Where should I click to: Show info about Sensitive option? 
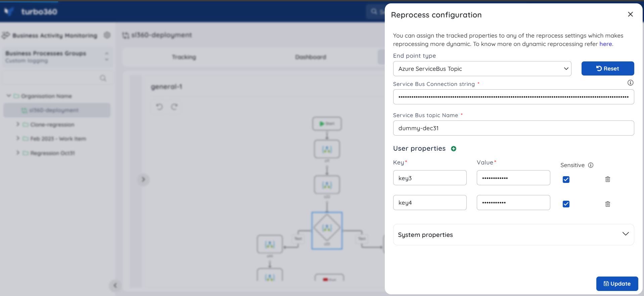pyautogui.click(x=591, y=165)
